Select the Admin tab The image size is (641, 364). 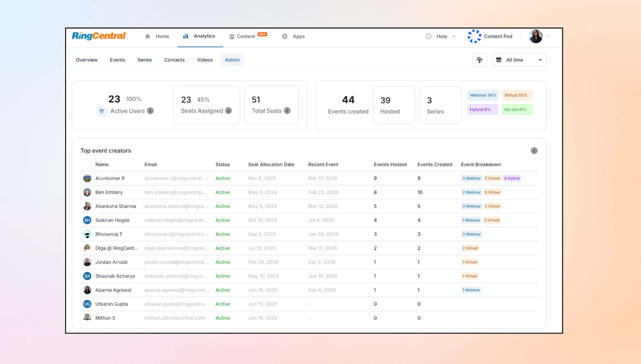click(x=232, y=60)
